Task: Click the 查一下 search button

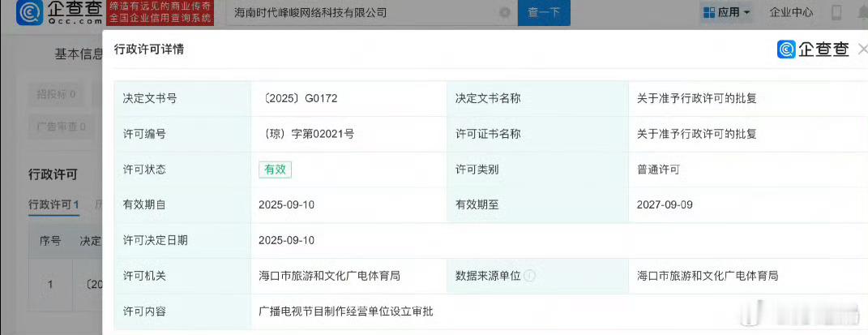Action: [x=544, y=13]
